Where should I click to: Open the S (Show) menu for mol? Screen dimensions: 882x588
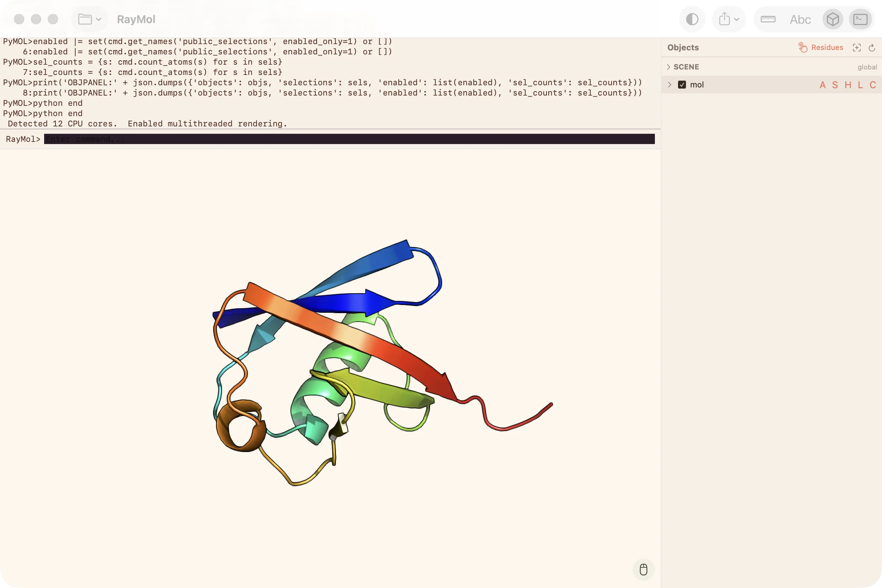pos(835,85)
